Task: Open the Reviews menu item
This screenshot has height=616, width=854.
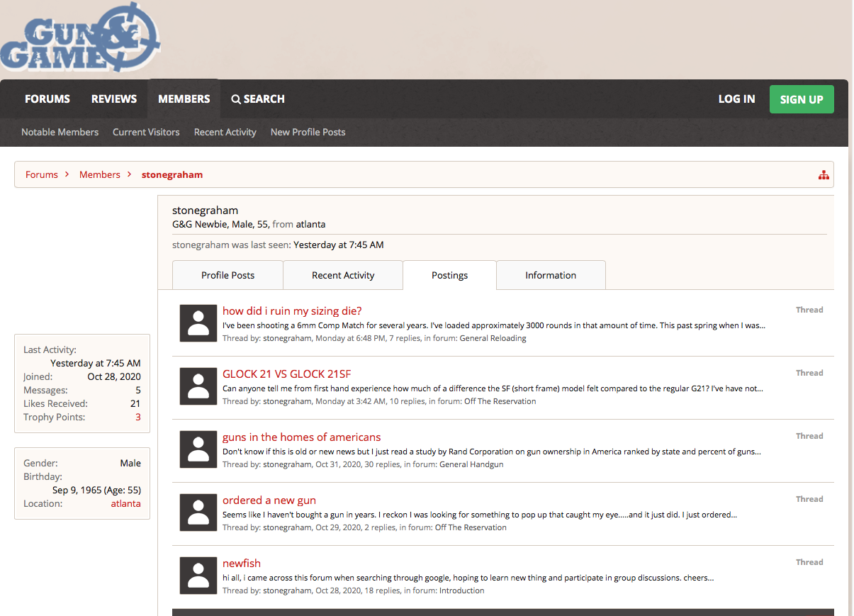Action: tap(114, 99)
